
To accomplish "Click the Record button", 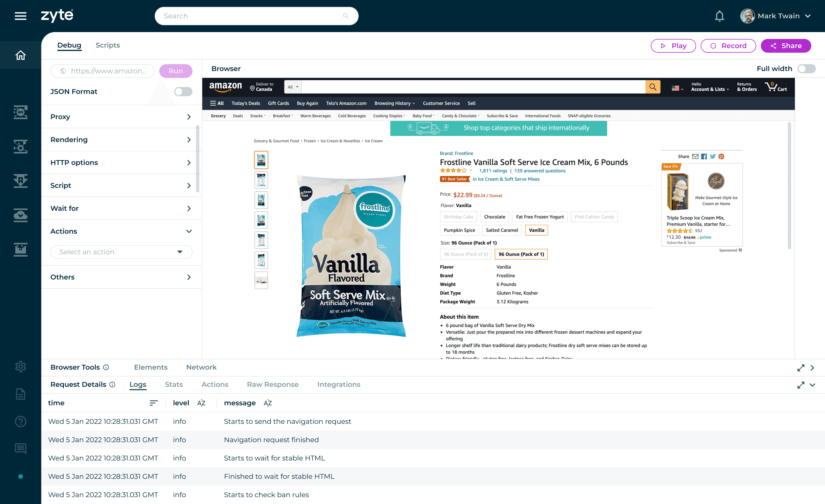I will (x=728, y=46).
